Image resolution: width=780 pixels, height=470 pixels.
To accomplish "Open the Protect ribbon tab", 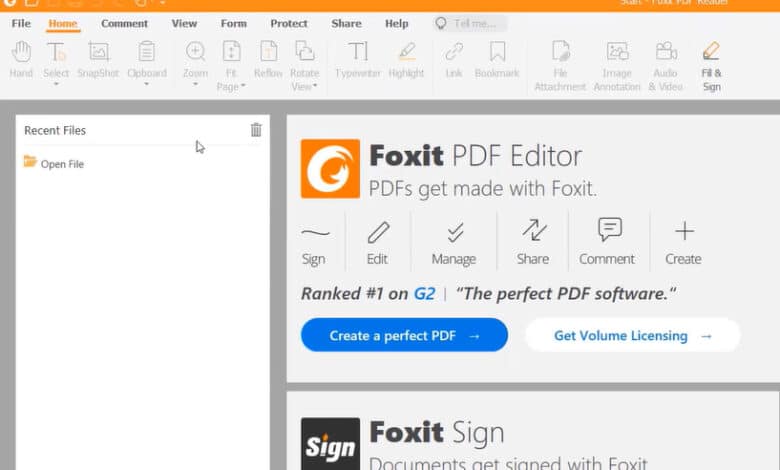I will pyautogui.click(x=289, y=23).
